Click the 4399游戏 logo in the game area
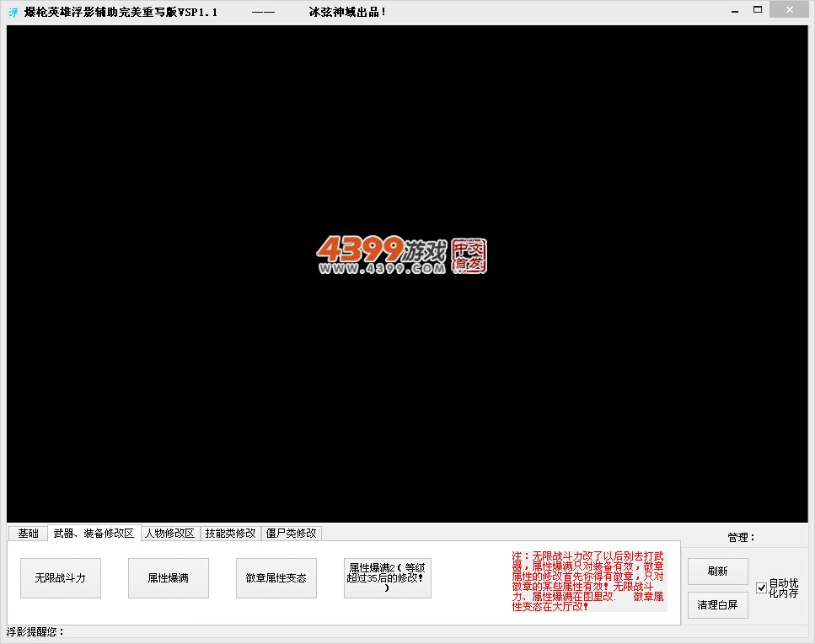815x644 pixels. click(402, 255)
